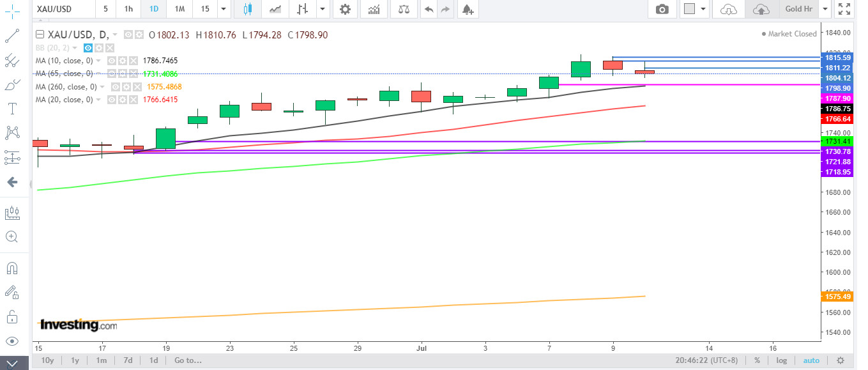
Task: Open the Go to... date dialog
Action: tap(188, 360)
